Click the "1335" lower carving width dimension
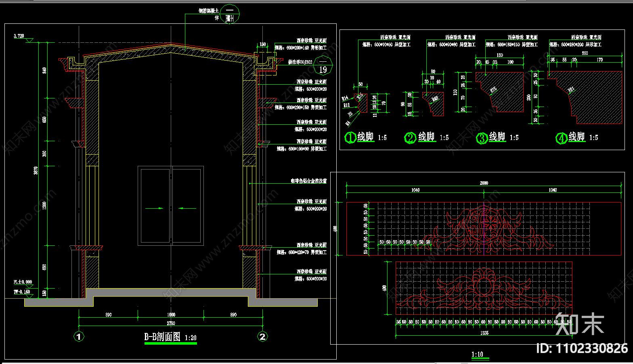Image resolution: width=633 pixels, height=364 pixels. click(484, 333)
